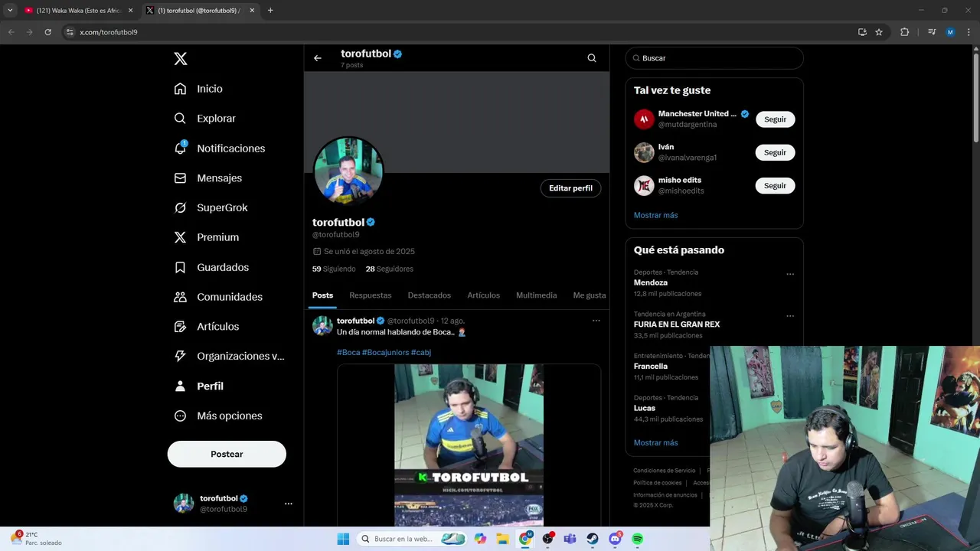980x551 pixels.
Task: Open the X logo home link
Action: pyautogui.click(x=180, y=59)
